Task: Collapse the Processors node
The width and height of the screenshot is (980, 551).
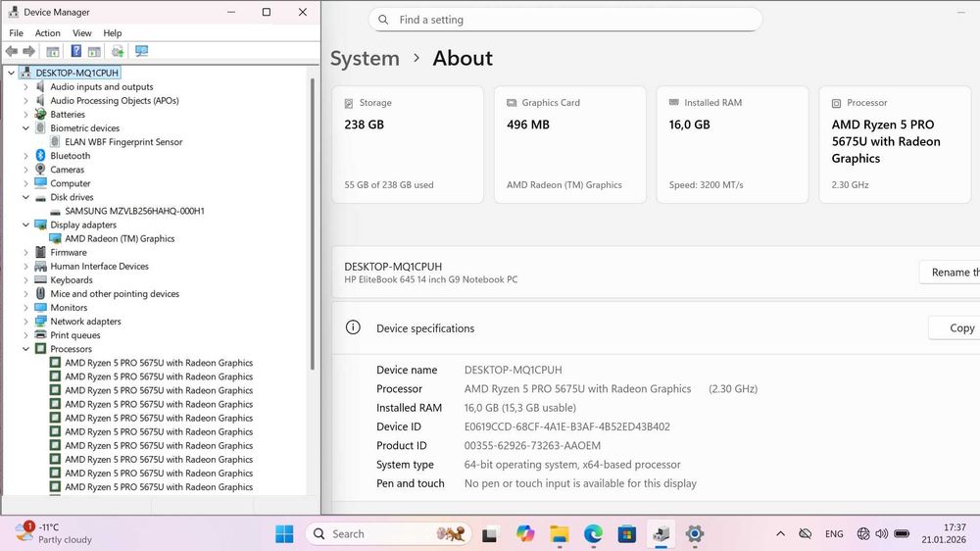Action: [25, 348]
